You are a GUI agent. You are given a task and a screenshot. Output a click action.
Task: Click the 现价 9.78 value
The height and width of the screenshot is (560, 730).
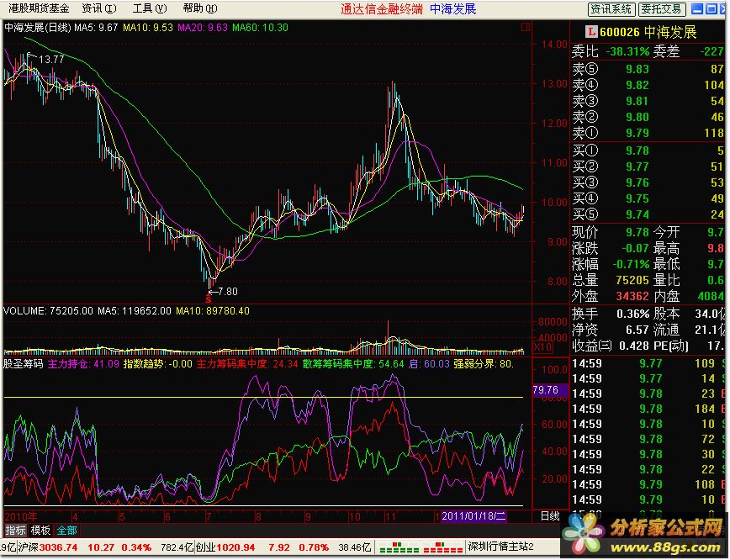(637, 232)
